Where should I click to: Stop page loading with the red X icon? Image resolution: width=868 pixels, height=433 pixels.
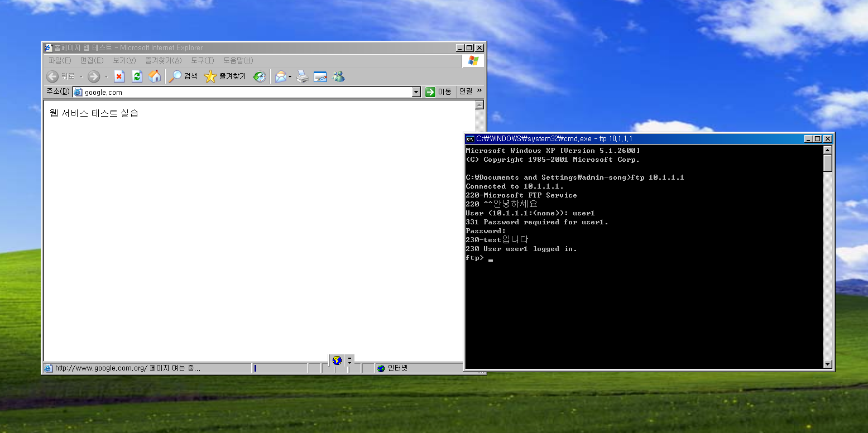119,76
